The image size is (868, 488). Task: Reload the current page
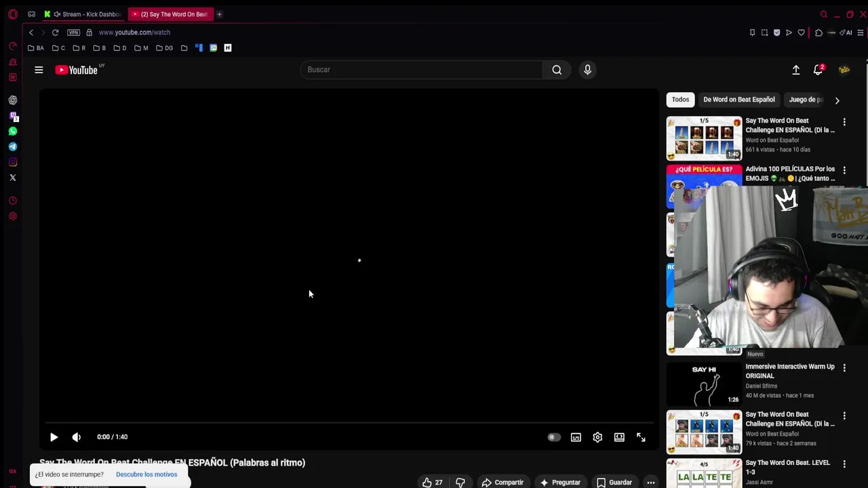pyautogui.click(x=55, y=33)
